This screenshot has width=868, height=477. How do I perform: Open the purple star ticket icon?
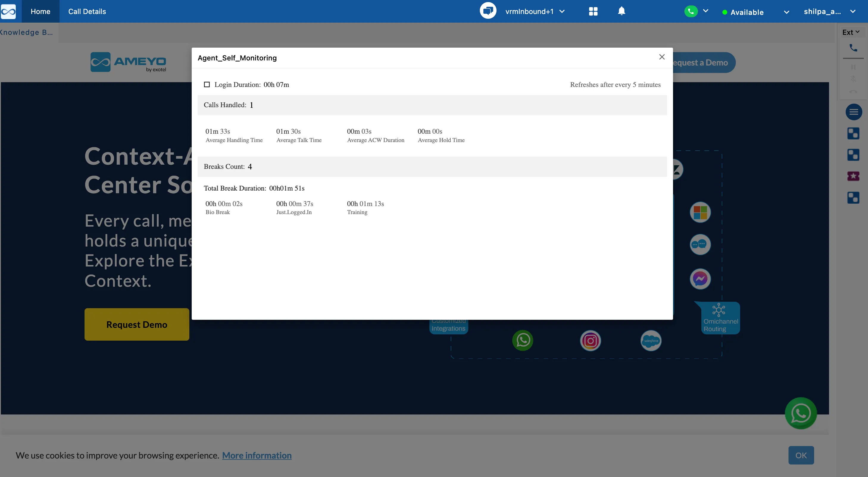[853, 176]
